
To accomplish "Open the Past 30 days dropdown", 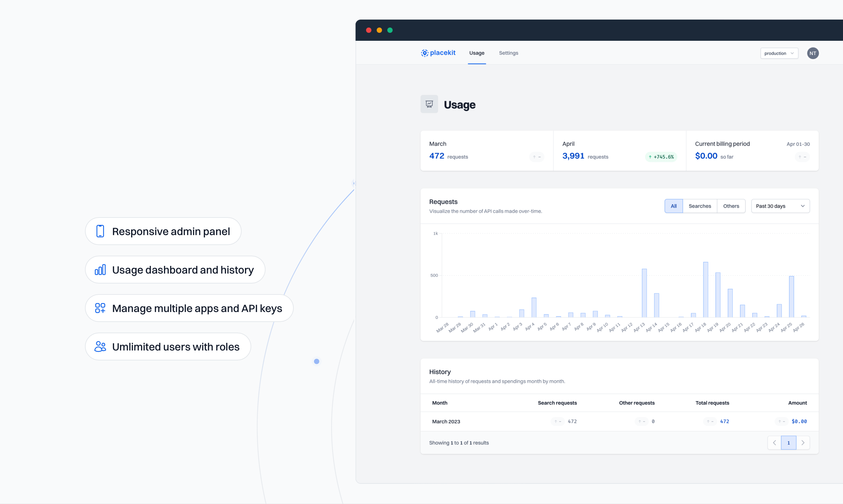I will coord(780,206).
